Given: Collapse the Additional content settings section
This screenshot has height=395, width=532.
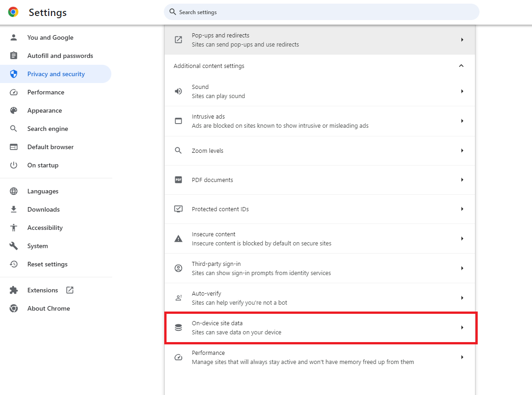Looking at the screenshot, I should (x=461, y=66).
